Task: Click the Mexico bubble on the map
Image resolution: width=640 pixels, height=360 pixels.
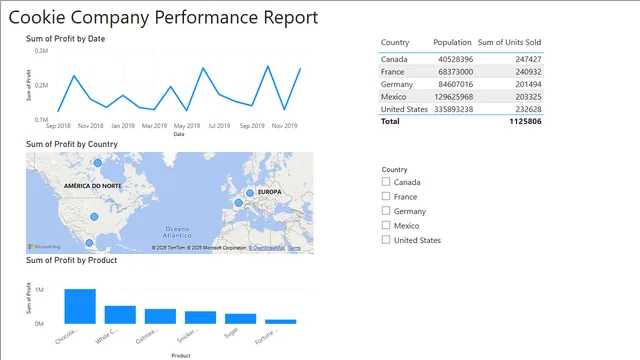Action: [89, 243]
